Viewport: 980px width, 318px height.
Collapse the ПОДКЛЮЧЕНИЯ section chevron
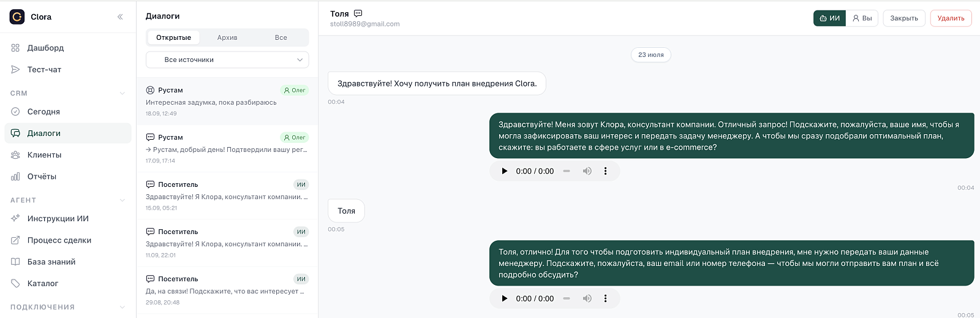tap(123, 307)
